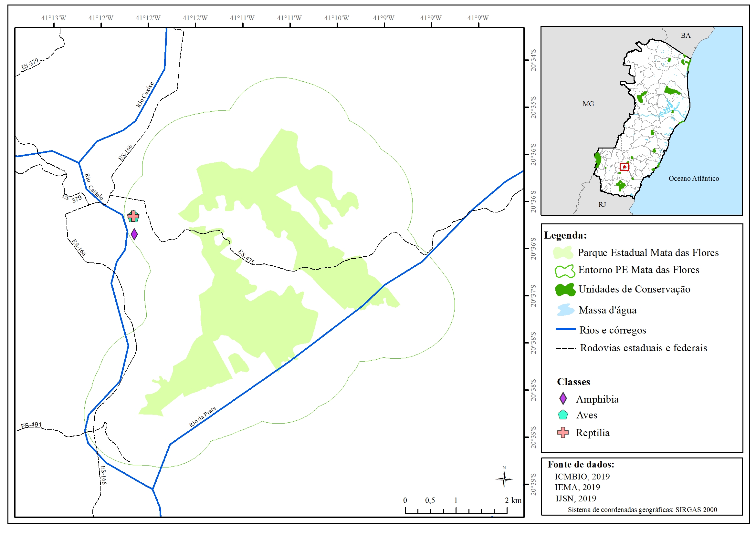
Task: Click the scale bar 2 km label
Action: point(513,500)
